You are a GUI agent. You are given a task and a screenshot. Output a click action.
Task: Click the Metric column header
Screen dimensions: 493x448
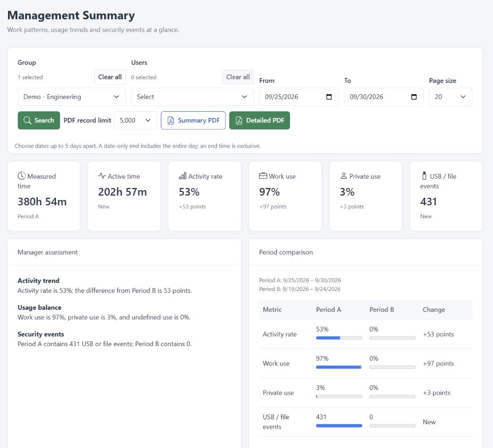(x=272, y=310)
